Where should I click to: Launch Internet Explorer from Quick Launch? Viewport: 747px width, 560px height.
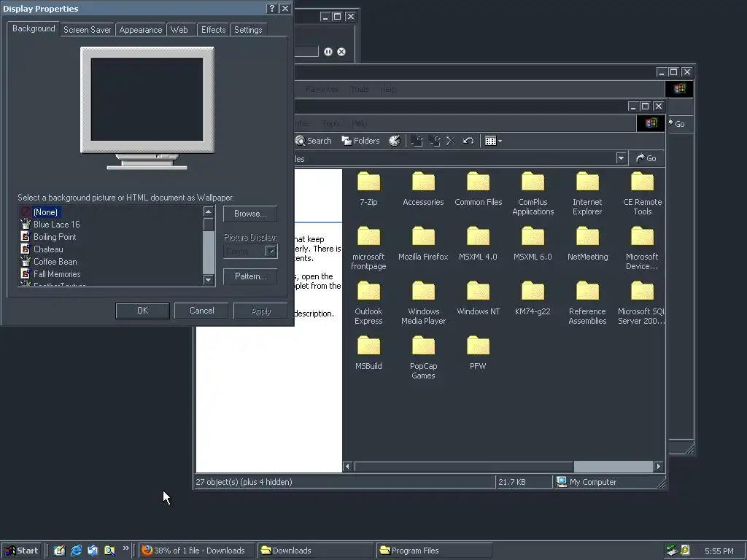pos(76,551)
